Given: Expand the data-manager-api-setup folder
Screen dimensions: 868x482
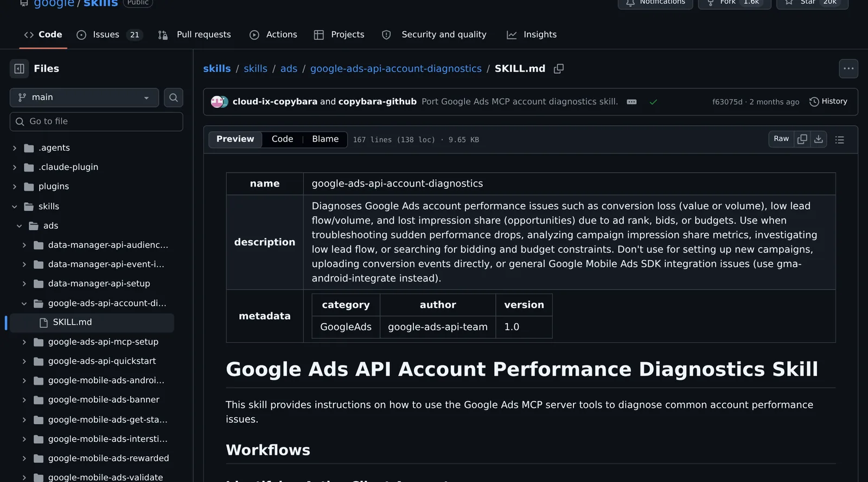Looking at the screenshot, I should (24, 284).
